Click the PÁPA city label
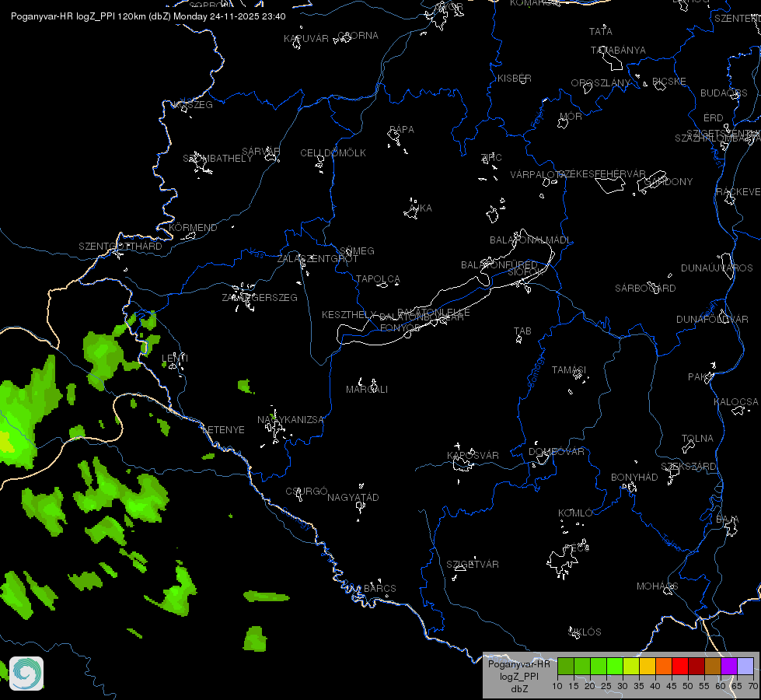Image resolution: width=761 pixels, height=700 pixels. pyautogui.click(x=402, y=130)
